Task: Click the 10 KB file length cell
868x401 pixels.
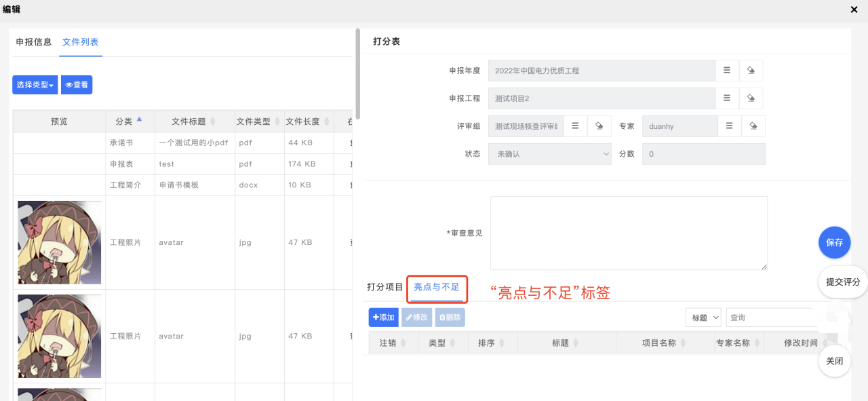Action: (x=309, y=185)
